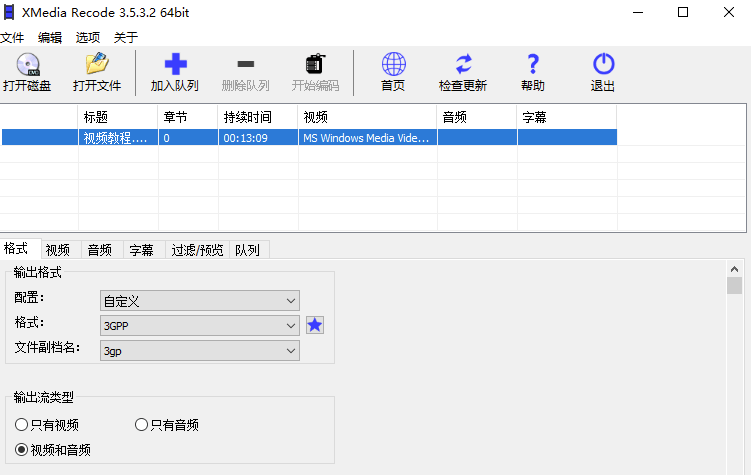755x475 pixels.
Task: Select the 只有音频 radio button
Action: coord(141,424)
